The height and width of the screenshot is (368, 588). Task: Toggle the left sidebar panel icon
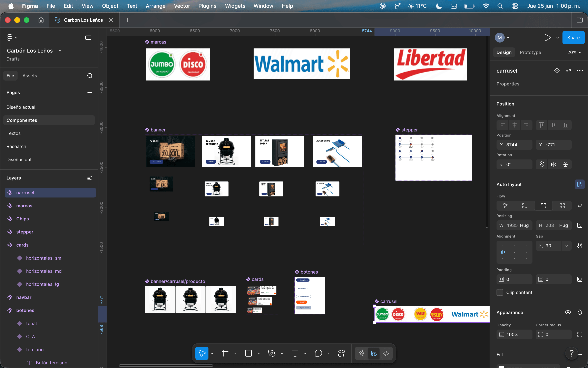point(88,37)
